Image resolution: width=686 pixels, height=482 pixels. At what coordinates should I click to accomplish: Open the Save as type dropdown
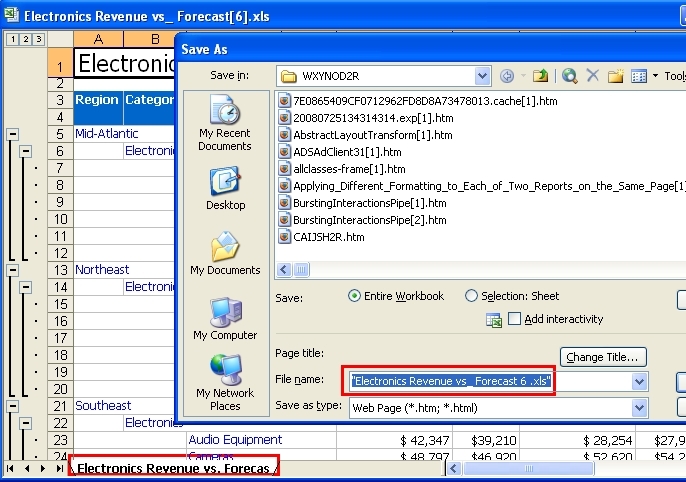pyautogui.click(x=639, y=408)
